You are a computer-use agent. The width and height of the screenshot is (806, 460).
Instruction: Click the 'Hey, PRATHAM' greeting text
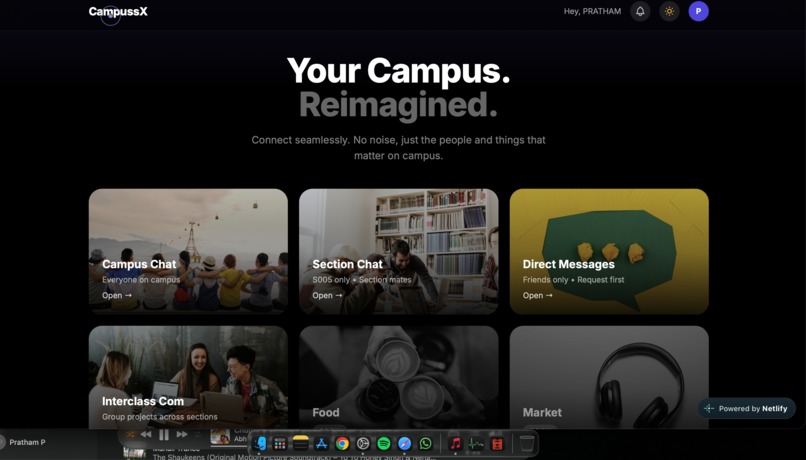592,11
